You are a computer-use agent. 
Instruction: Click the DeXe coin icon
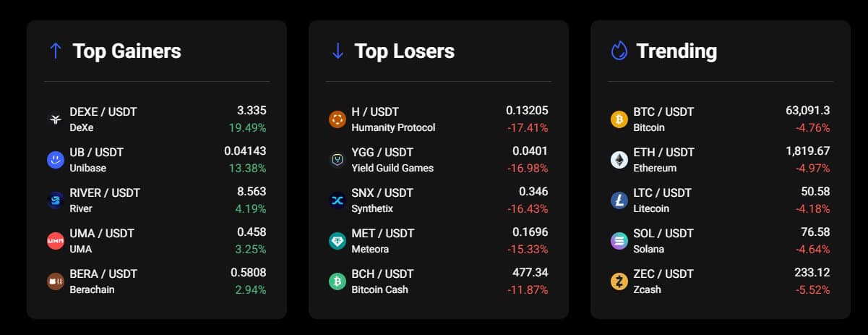click(56, 119)
